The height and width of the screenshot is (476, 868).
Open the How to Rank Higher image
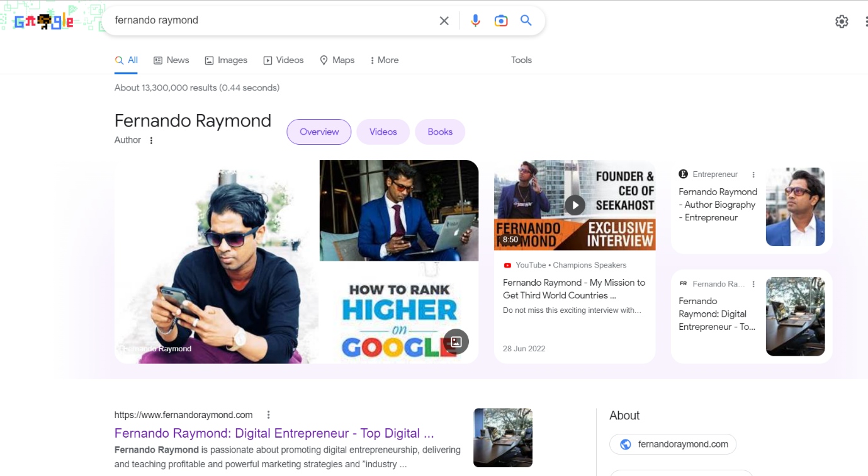pyautogui.click(x=399, y=313)
